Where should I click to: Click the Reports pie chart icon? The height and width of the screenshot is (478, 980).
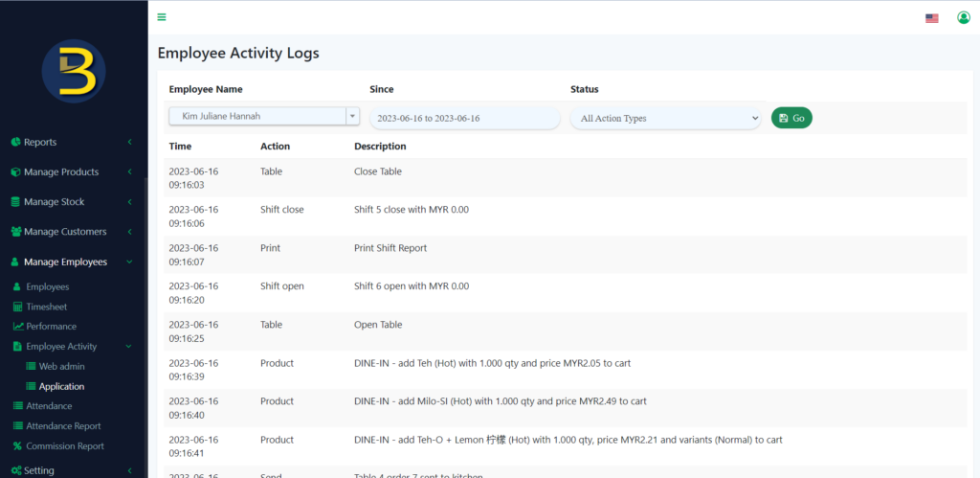tap(15, 142)
